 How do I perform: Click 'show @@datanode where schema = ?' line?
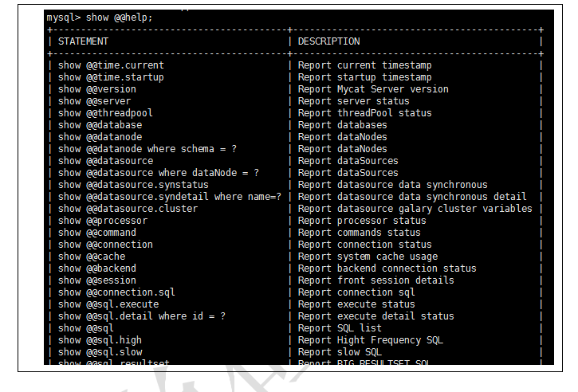147,149
